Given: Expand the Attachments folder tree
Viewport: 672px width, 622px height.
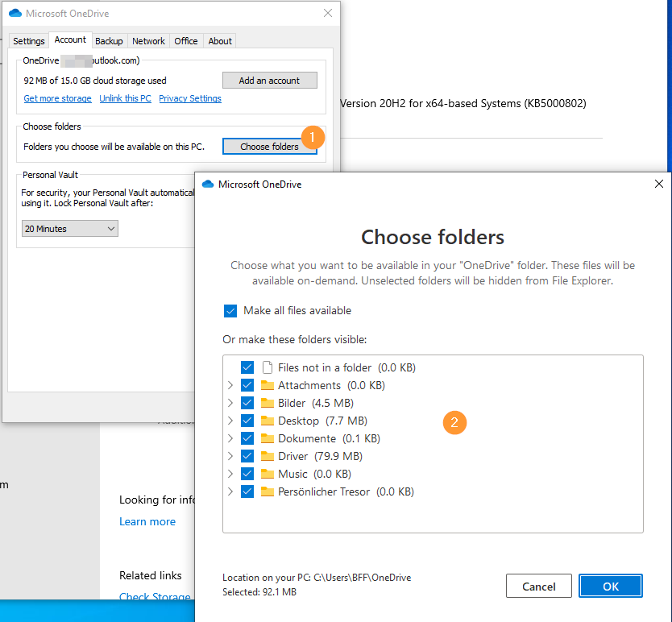Looking at the screenshot, I should (x=230, y=385).
